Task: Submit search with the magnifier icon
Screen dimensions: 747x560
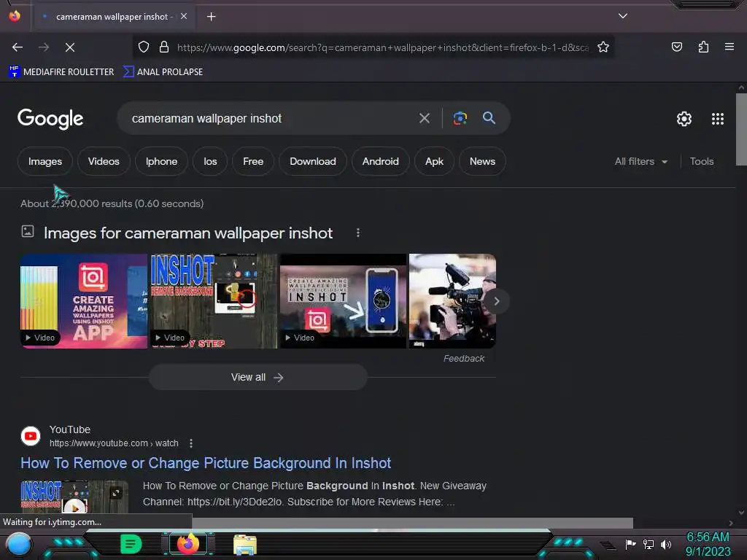Action: [x=489, y=117]
